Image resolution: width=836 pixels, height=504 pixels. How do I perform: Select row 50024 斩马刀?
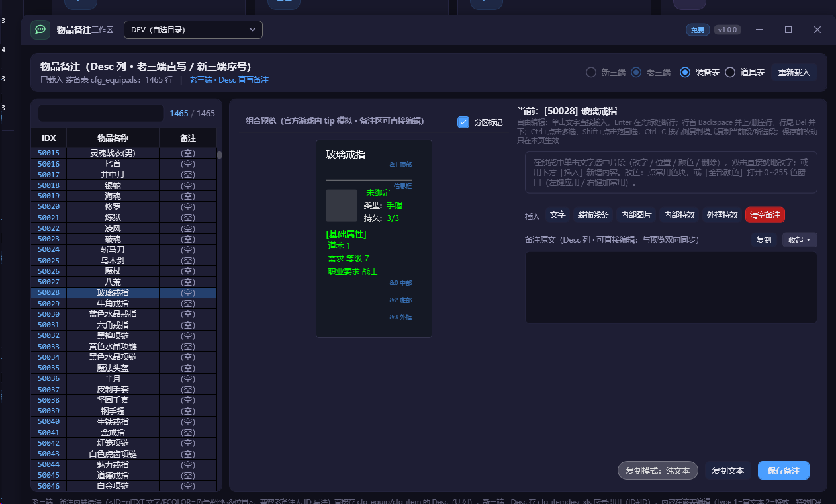(x=124, y=249)
